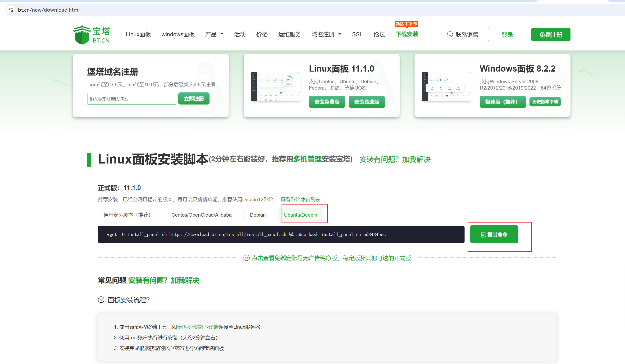The height and width of the screenshot is (364, 625).
Task: Click the domain name input field
Action: 132,99
